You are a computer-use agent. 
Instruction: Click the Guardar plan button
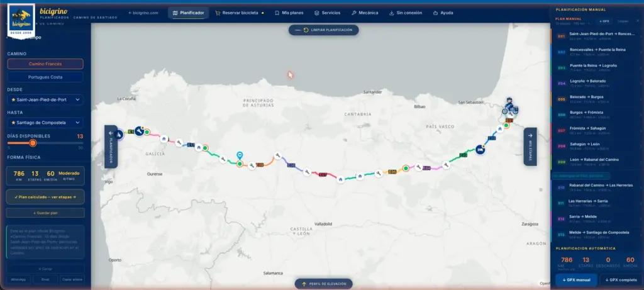45,213
